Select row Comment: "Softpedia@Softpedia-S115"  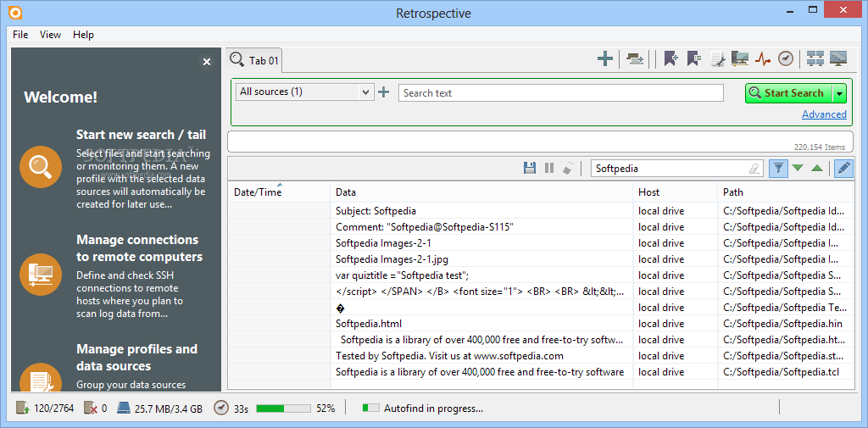tap(541, 227)
